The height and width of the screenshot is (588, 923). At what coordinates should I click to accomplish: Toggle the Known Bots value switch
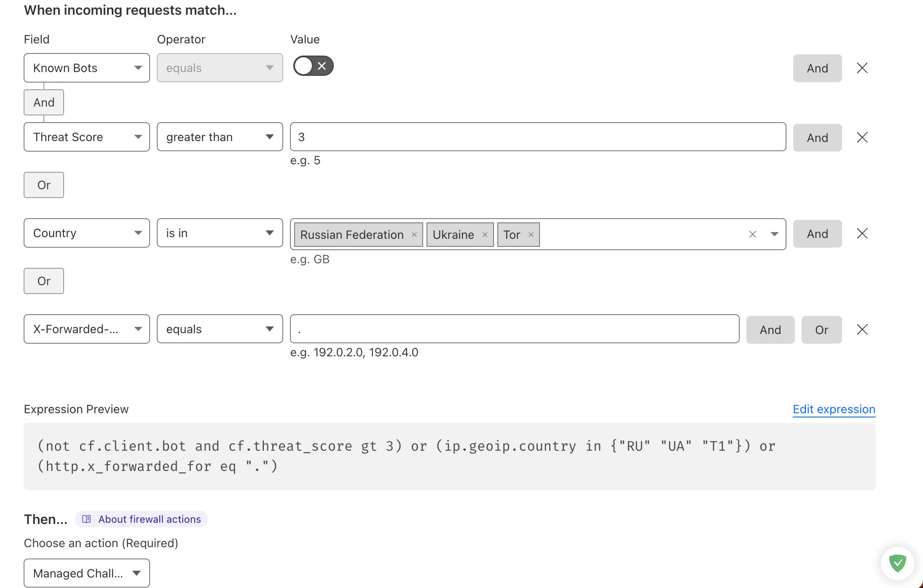click(313, 66)
